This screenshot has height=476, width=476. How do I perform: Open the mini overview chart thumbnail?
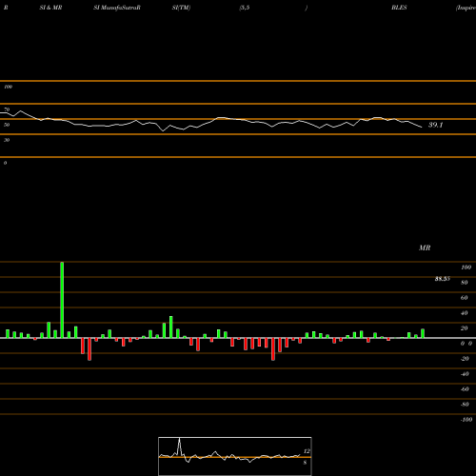tap(235, 456)
